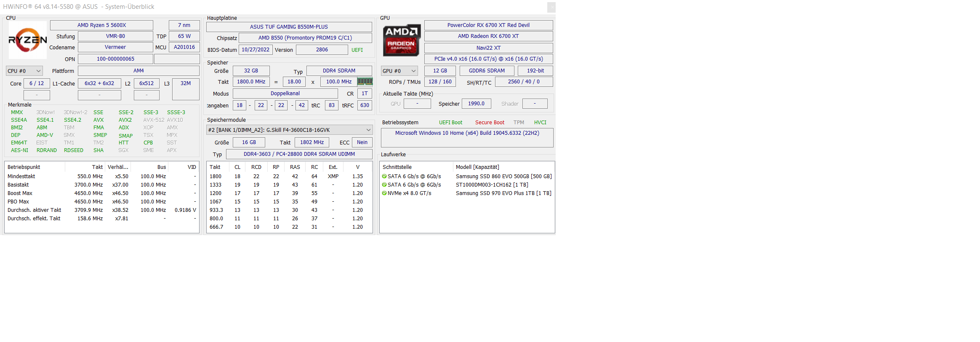Click the Vermeer codename field

click(x=115, y=47)
